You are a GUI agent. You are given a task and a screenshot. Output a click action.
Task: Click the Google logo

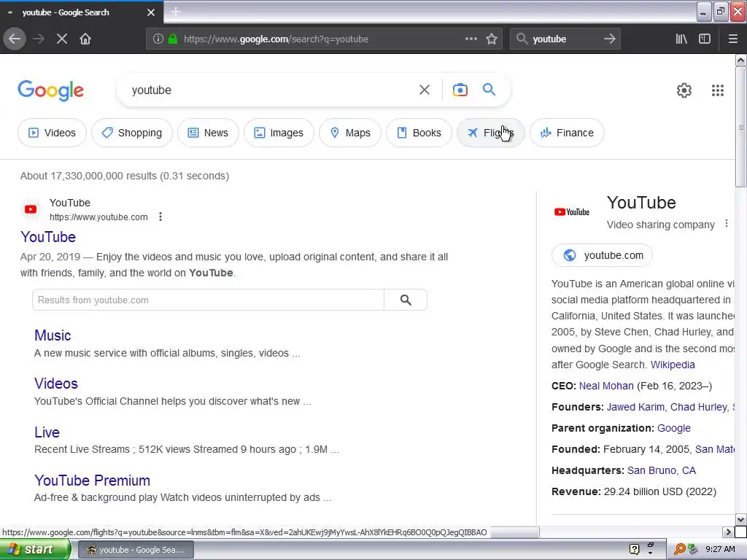tap(51, 90)
